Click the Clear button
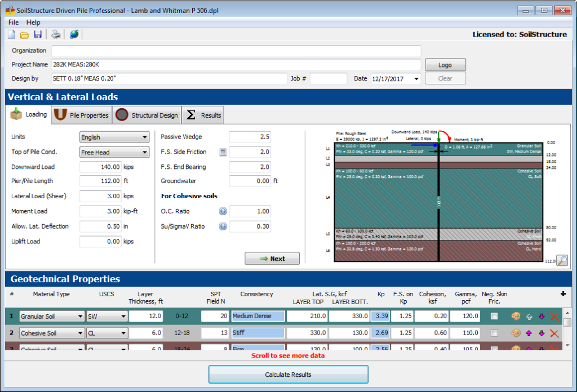The height and width of the screenshot is (392, 577). point(445,78)
